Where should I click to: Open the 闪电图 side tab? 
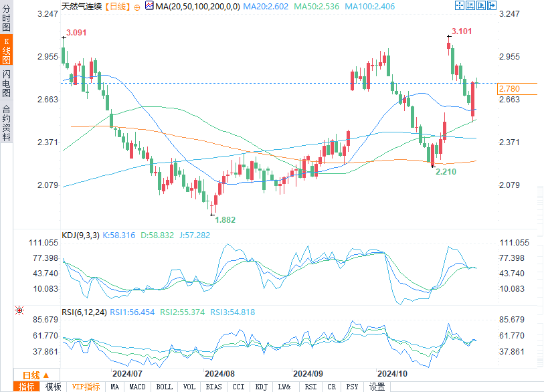[6, 83]
